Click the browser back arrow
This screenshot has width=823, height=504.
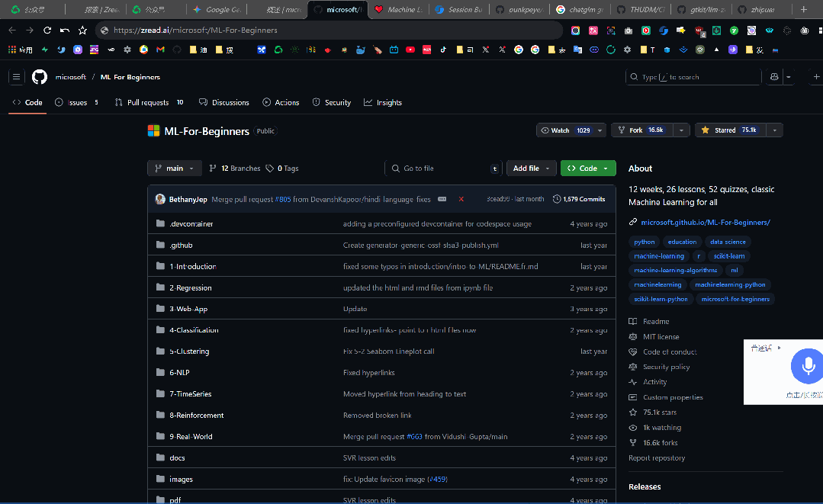click(x=12, y=30)
